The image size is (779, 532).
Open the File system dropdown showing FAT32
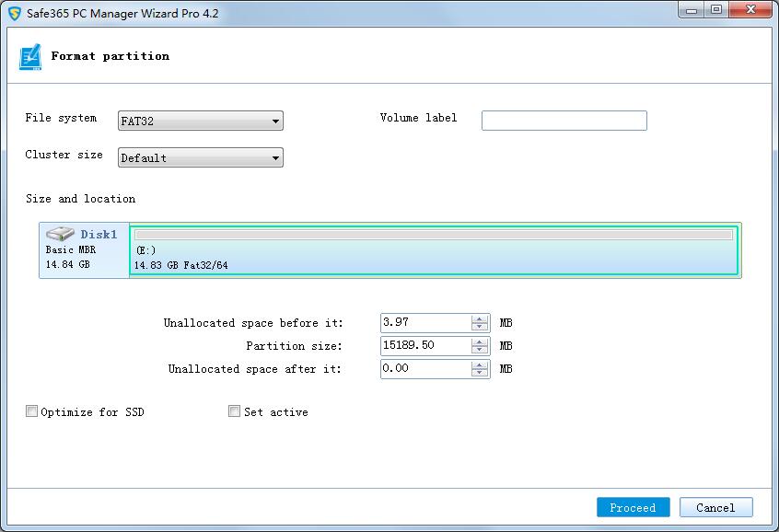click(x=201, y=121)
